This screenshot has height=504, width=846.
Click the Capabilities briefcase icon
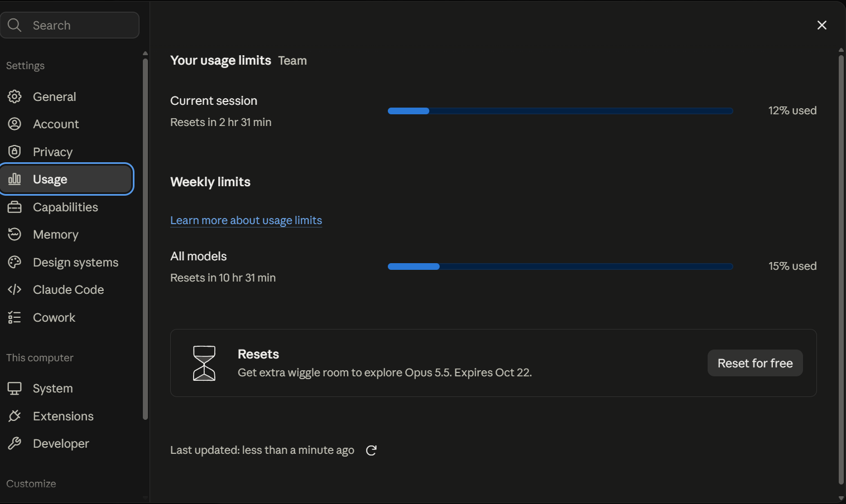tap(15, 207)
